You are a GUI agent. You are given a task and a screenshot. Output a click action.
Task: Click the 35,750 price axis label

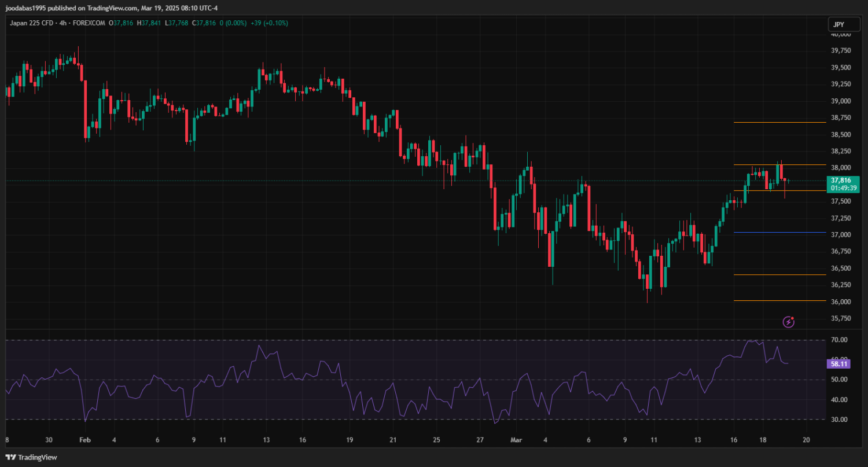[x=841, y=318]
